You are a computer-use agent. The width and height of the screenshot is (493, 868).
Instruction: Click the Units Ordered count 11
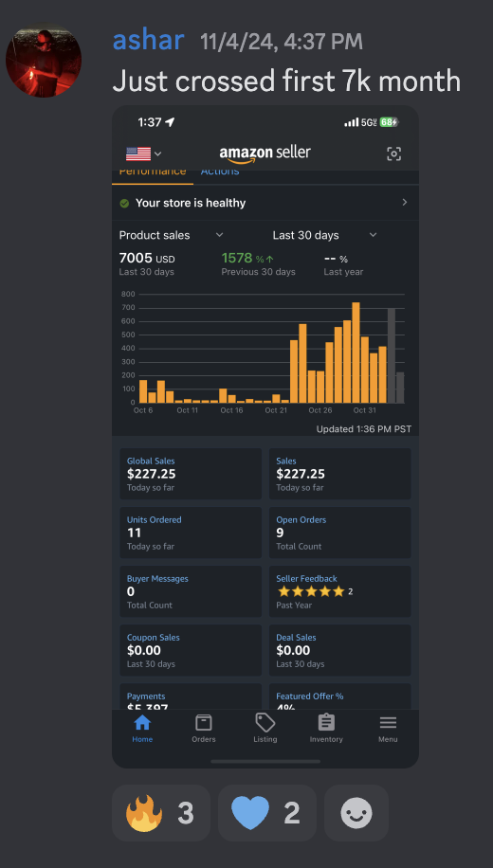point(134,533)
